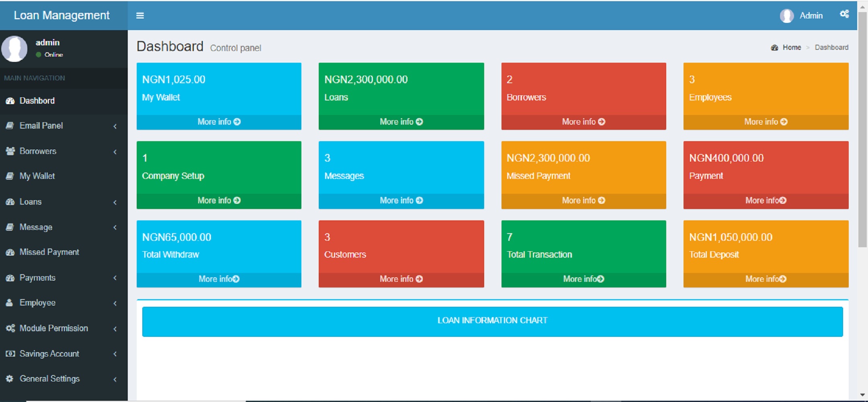This screenshot has width=868, height=402.
Task: Click the Missed Payment icon
Action: click(10, 252)
